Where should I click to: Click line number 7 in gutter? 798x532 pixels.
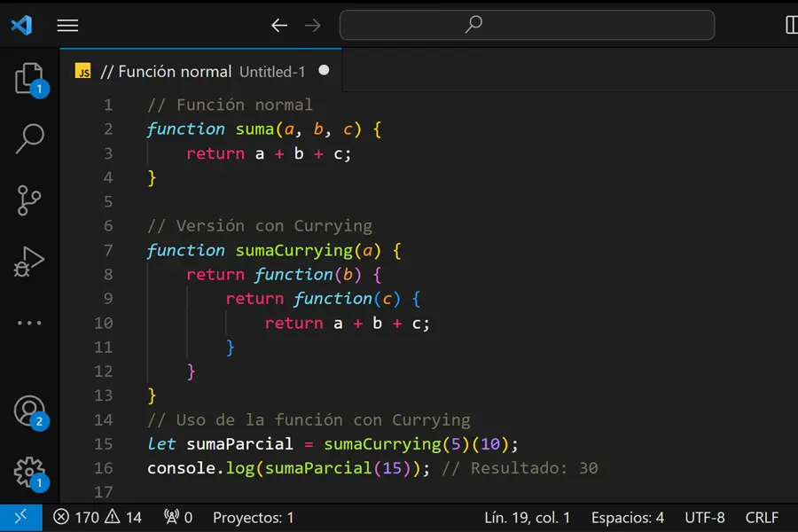point(108,250)
